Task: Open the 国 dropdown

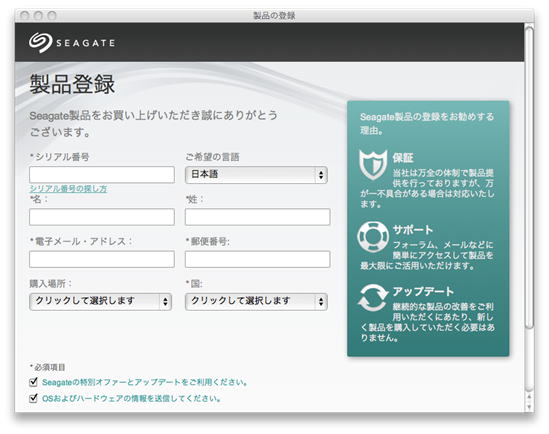Action: (256, 301)
